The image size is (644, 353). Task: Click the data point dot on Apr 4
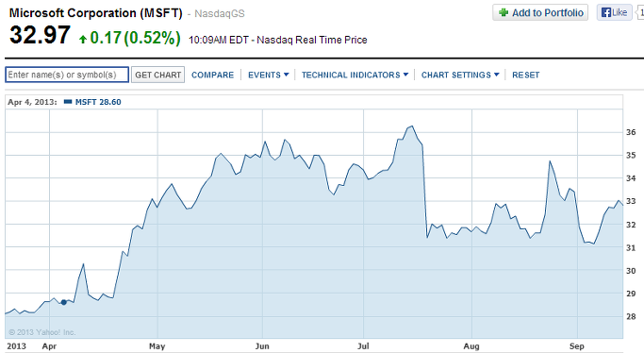point(64,302)
